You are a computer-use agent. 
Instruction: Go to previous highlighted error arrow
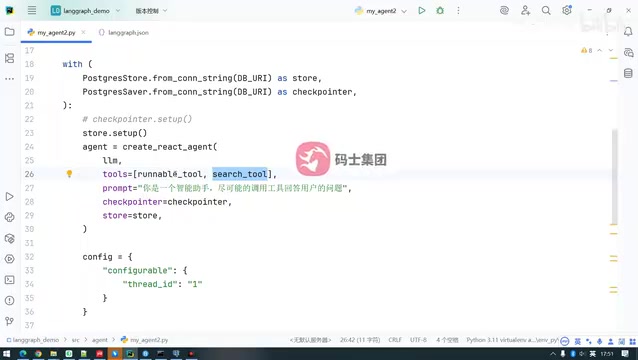tap(599, 50)
